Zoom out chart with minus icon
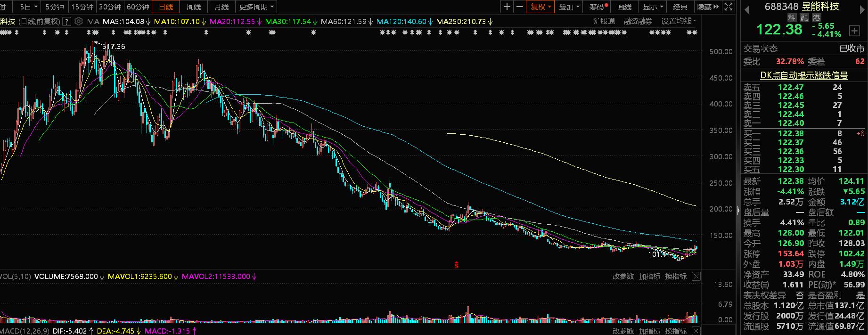This screenshot has height=335, width=868. click(x=520, y=7)
